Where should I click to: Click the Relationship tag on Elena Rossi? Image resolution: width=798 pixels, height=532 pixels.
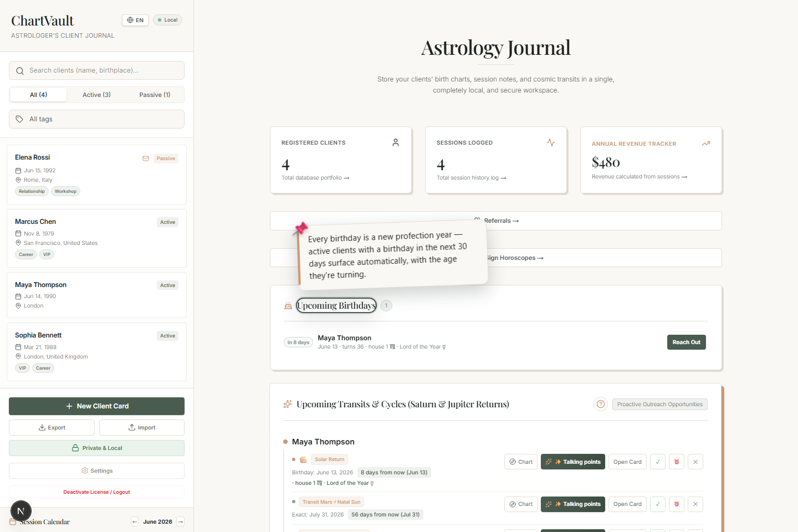tap(32, 191)
